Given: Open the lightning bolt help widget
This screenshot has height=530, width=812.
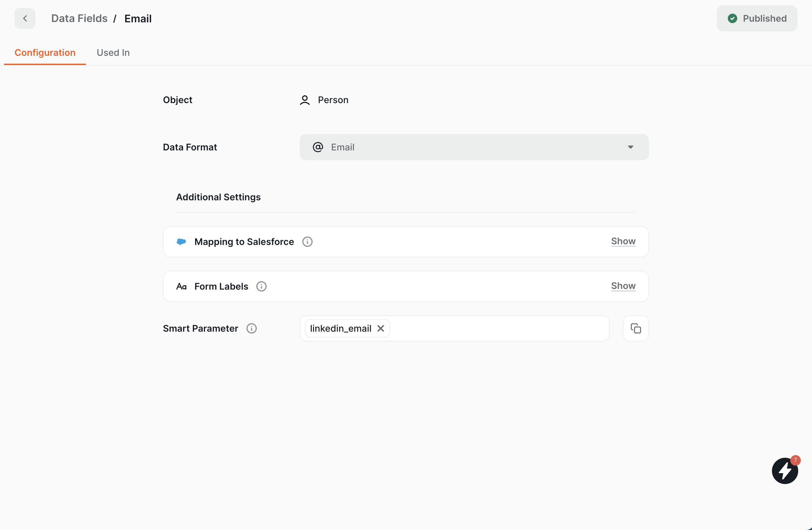Looking at the screenshot, I should pyautogui.click(x=784, y=471).
